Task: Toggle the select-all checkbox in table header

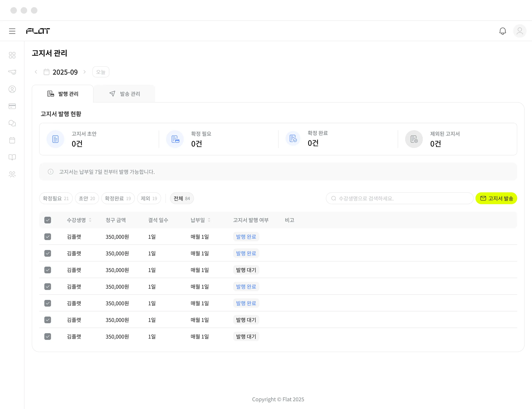Action: 48,220
